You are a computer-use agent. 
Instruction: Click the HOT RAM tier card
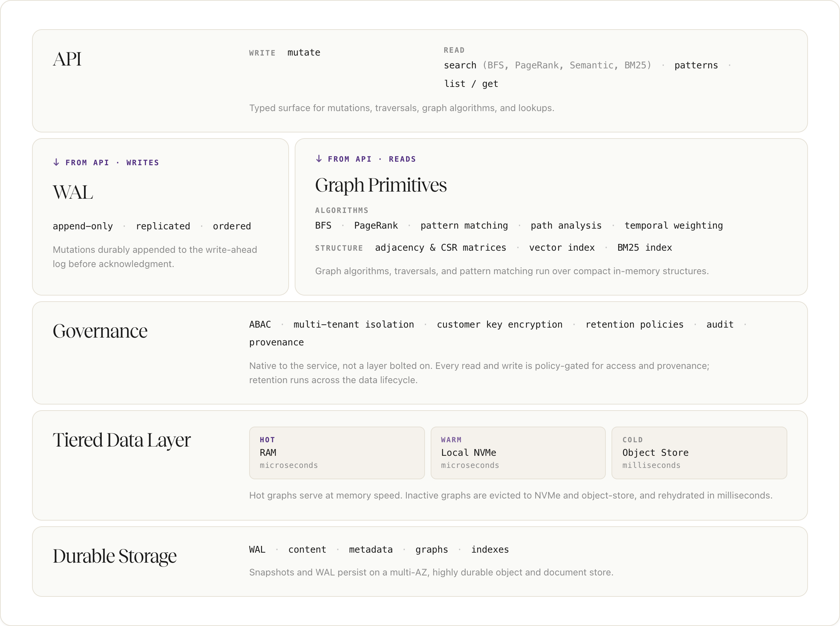pos(337,453)
